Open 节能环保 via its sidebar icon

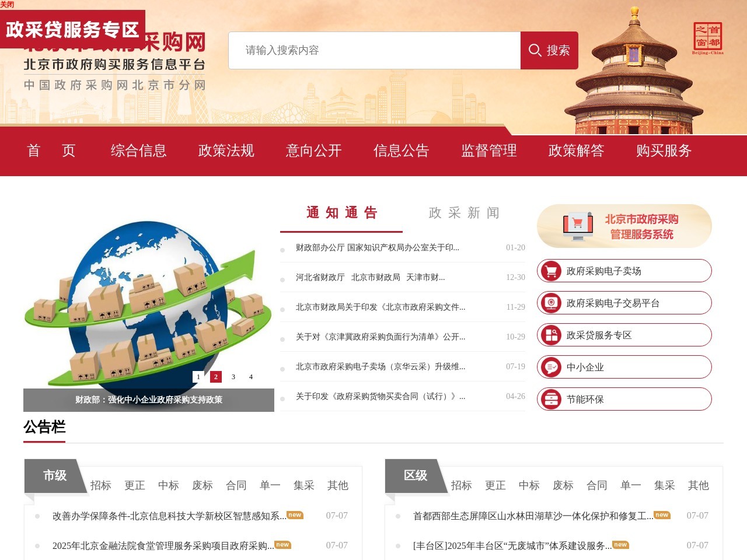(x=551, y=399)
